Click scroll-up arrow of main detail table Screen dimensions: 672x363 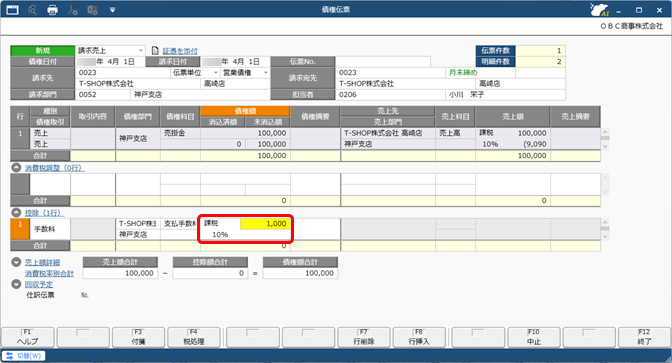[x=605, y=132]
